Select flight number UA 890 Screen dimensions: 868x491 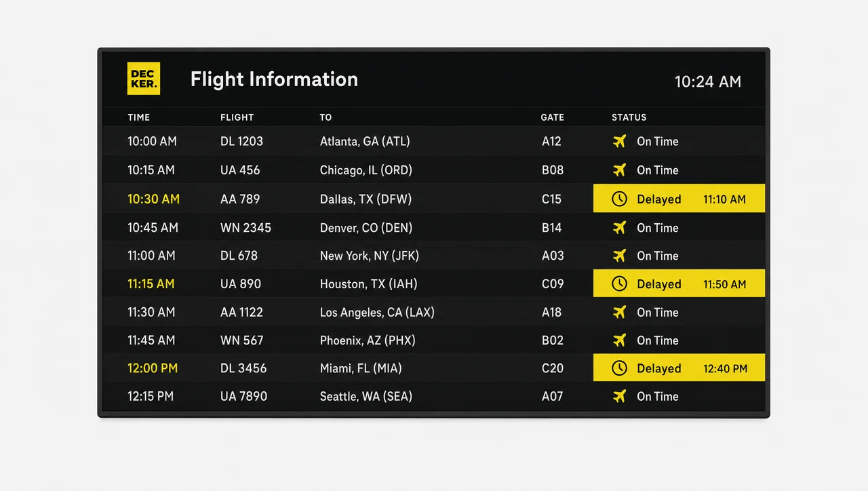coord(241,284)
